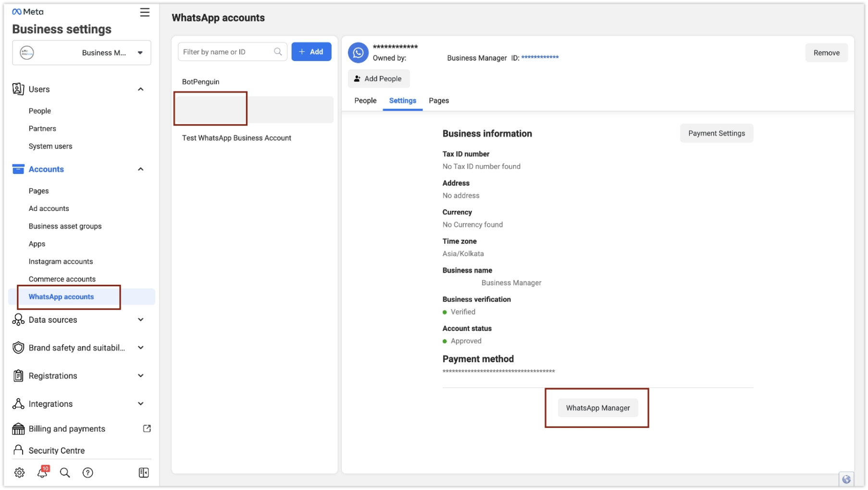Open System users in the sidebar

(50, 147)
